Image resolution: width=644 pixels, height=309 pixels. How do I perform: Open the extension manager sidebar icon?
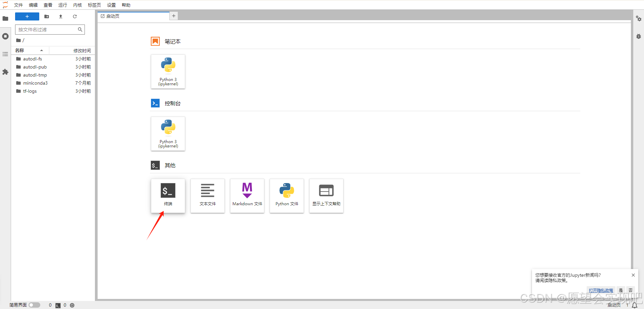5,72
